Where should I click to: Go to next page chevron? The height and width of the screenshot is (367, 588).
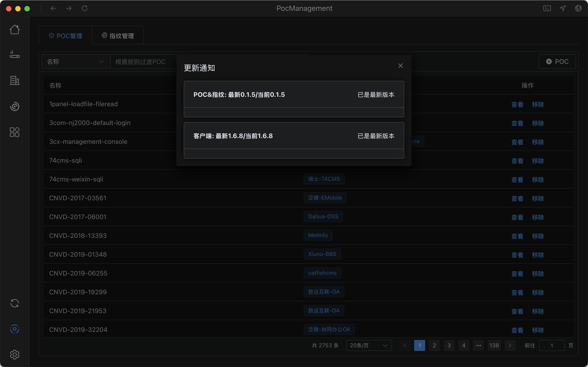[x=510, y=345]
